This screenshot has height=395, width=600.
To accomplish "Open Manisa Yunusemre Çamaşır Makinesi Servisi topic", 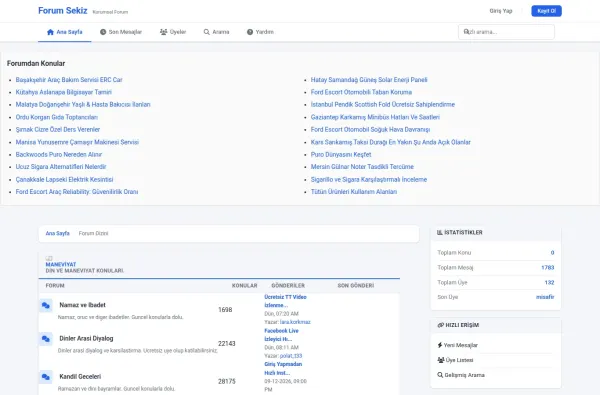I will 77,142.
